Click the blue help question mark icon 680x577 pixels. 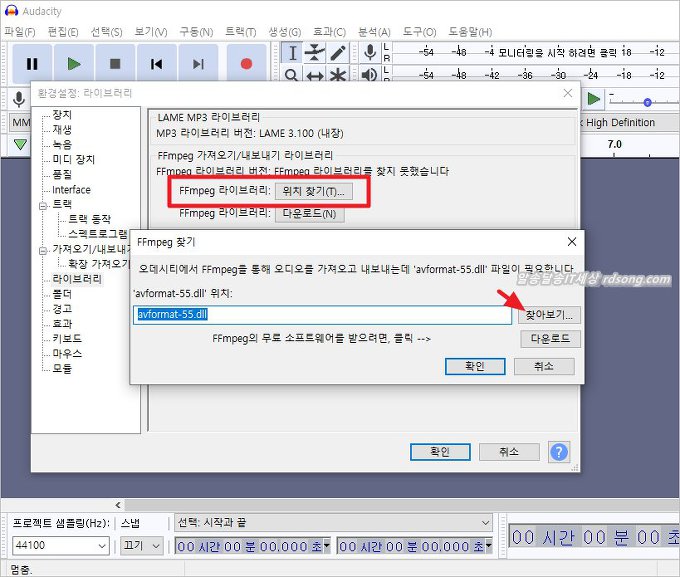(x=559, y=451)
